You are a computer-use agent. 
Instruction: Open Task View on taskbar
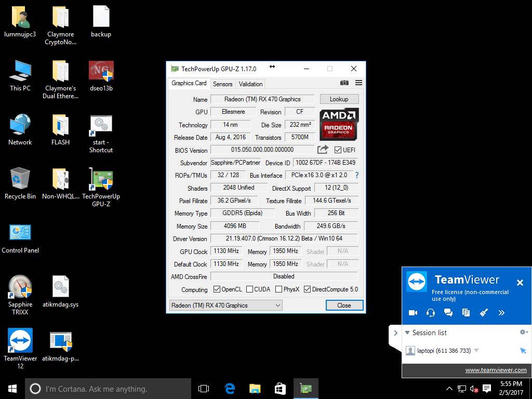[x=204, y=389]
